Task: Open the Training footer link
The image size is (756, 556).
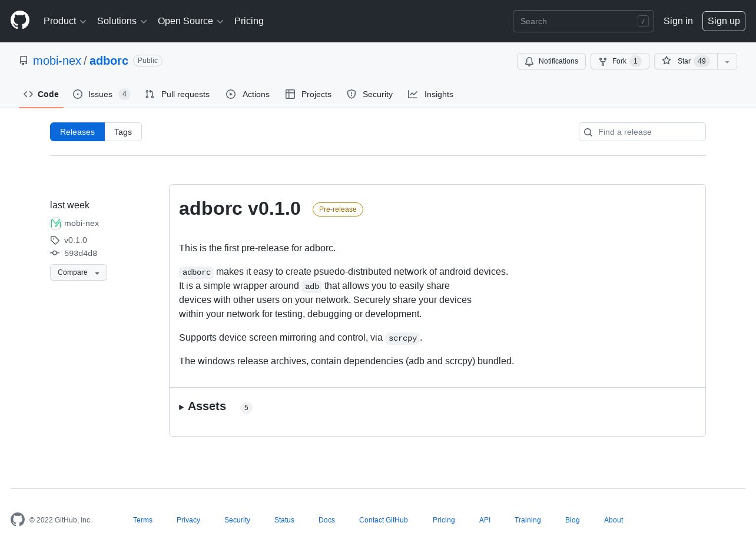Action: click(528, 520)
